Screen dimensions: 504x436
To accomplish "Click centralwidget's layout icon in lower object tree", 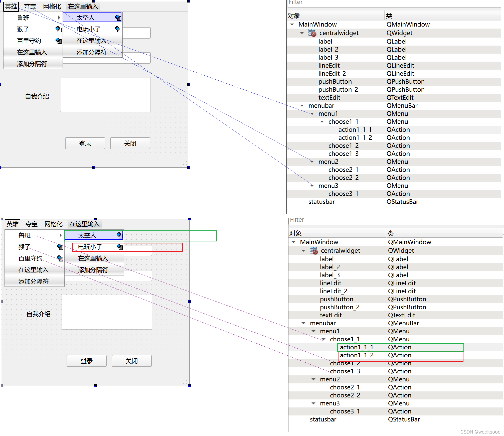I will [314, 250].
